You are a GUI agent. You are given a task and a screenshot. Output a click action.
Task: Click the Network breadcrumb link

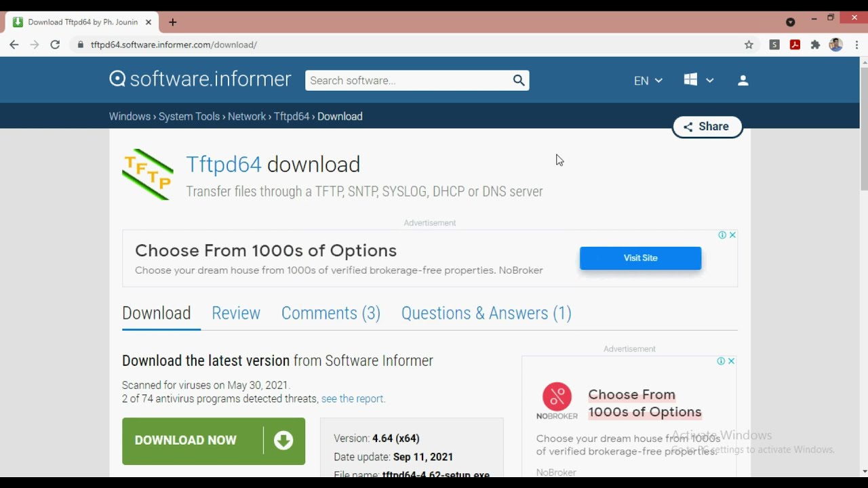pos(247,117)
